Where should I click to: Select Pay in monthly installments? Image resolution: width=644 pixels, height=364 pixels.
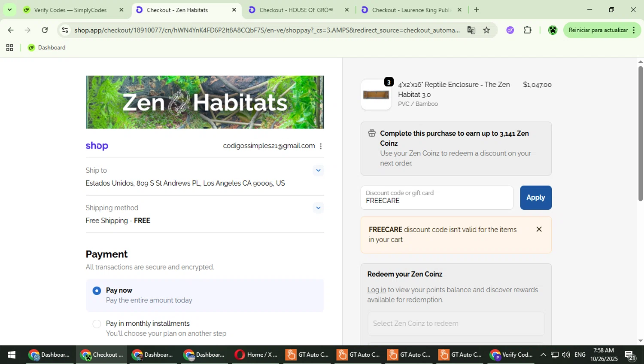[x=97, y=324]
